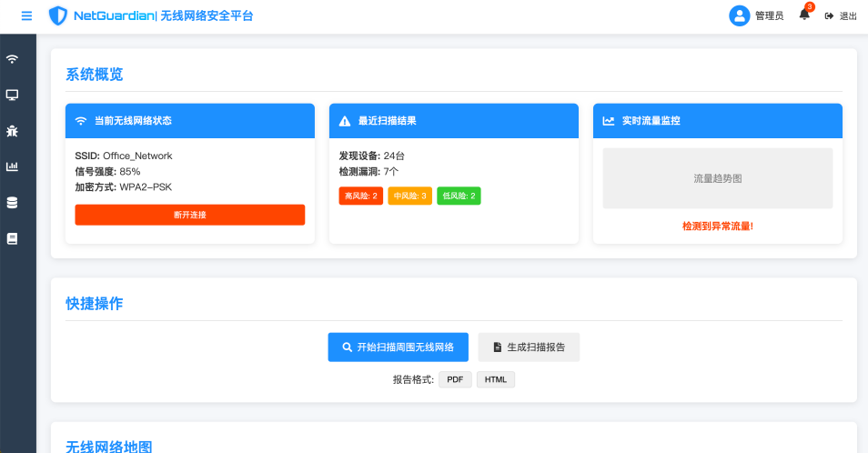This screenshot has width=868, height=453.
Task: Open the database sidebar icon
Action: (12, 203)
